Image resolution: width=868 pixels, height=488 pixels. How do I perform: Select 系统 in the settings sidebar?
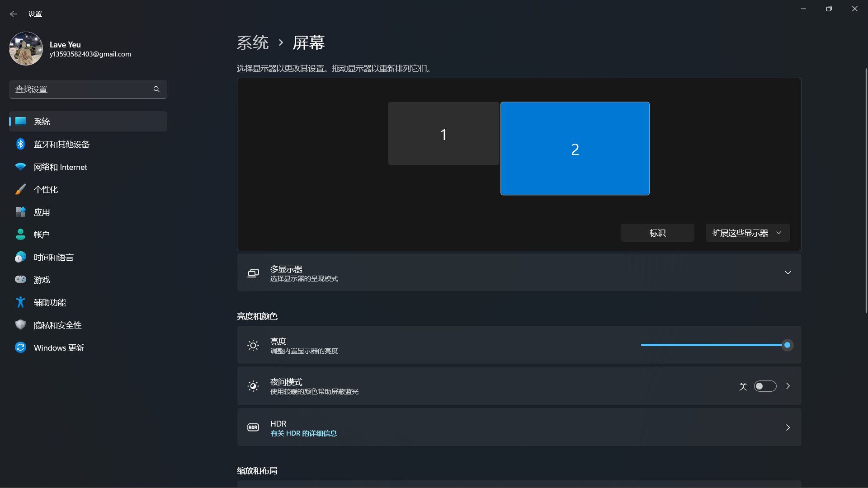click(x=42, y=121)
